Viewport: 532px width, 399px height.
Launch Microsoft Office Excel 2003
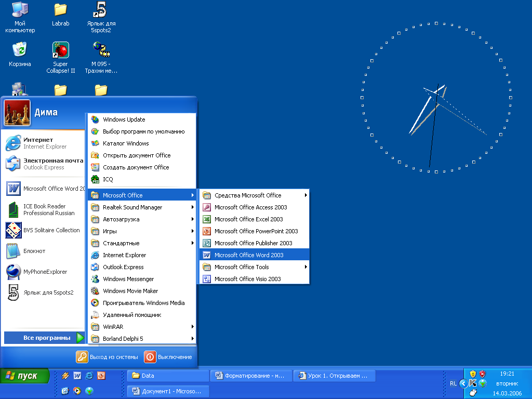tap(255, 219)
